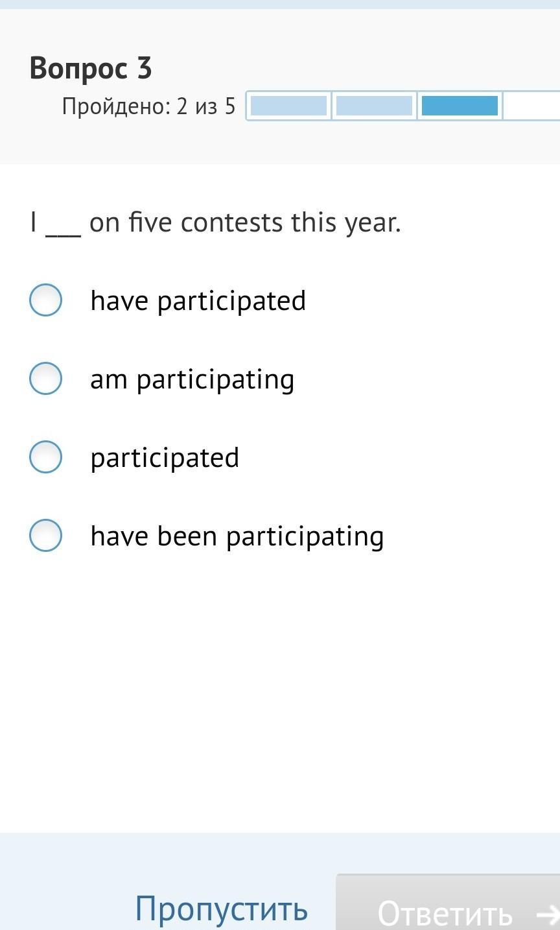Click the first progress bar segment

coord(288,106)
